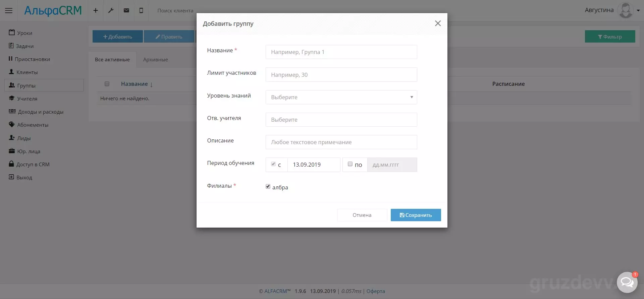Toggle the 'с' start date checkbox
The height and width of the screenshot is (299, 644).
[273, 164]
